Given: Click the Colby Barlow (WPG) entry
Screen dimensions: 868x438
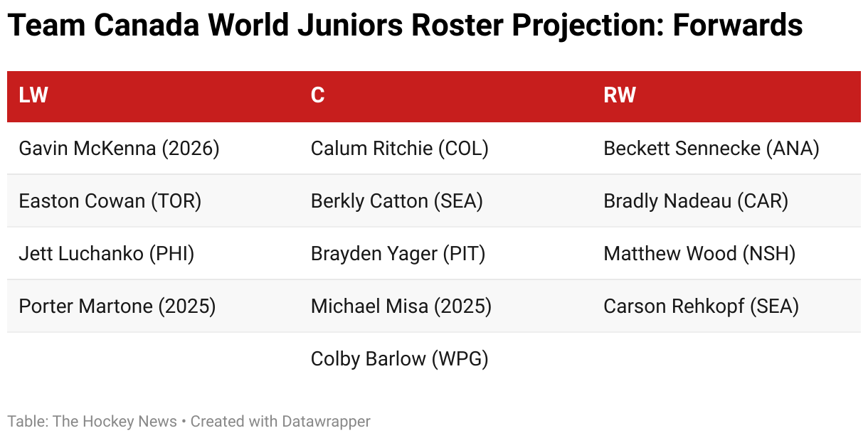Looking at the screenshot, I should [400, 359].
